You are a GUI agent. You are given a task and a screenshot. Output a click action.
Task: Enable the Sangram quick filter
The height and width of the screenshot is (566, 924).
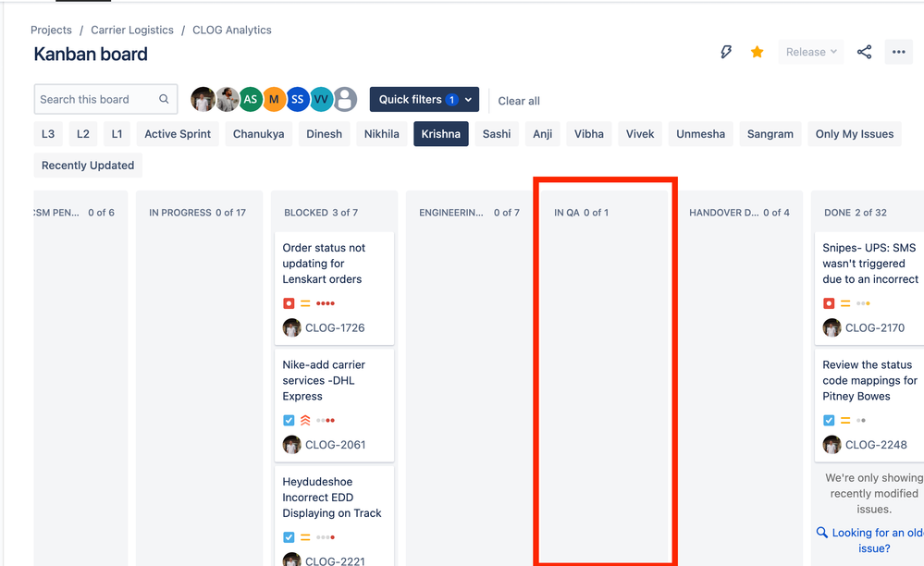click(x=770, y=134)
